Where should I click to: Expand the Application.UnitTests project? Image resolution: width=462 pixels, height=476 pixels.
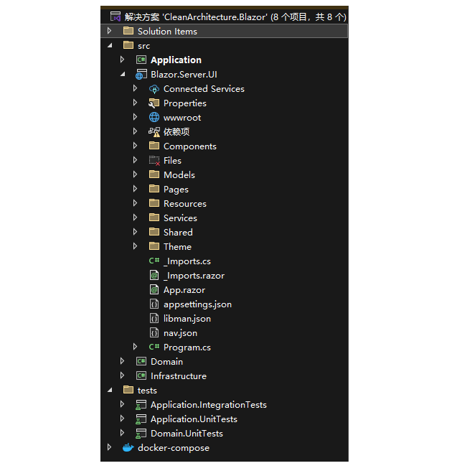pyautogui.click(x=122, y=419)
